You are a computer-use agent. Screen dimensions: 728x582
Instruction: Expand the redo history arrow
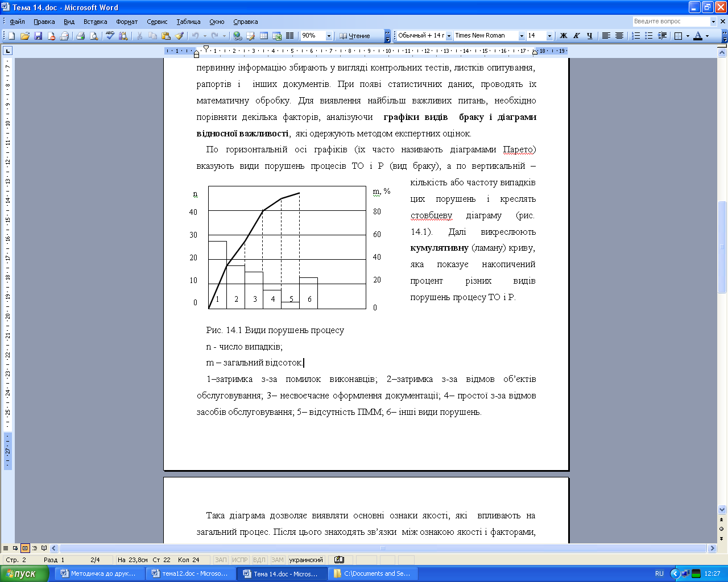click(x=224, y=36)
